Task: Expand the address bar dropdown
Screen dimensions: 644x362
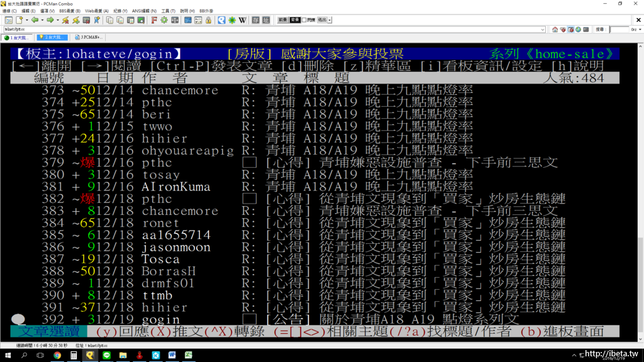Action: [543, 30]
